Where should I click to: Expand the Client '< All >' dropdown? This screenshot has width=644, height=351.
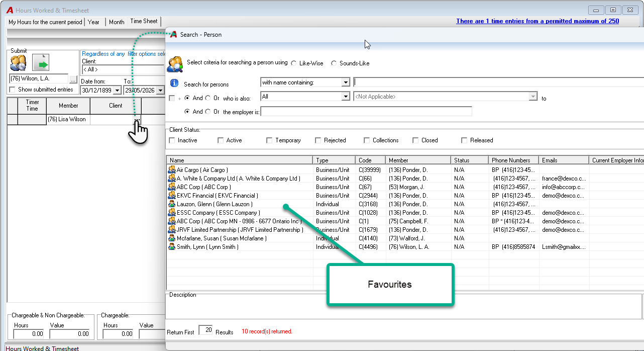tap(123, 69)
